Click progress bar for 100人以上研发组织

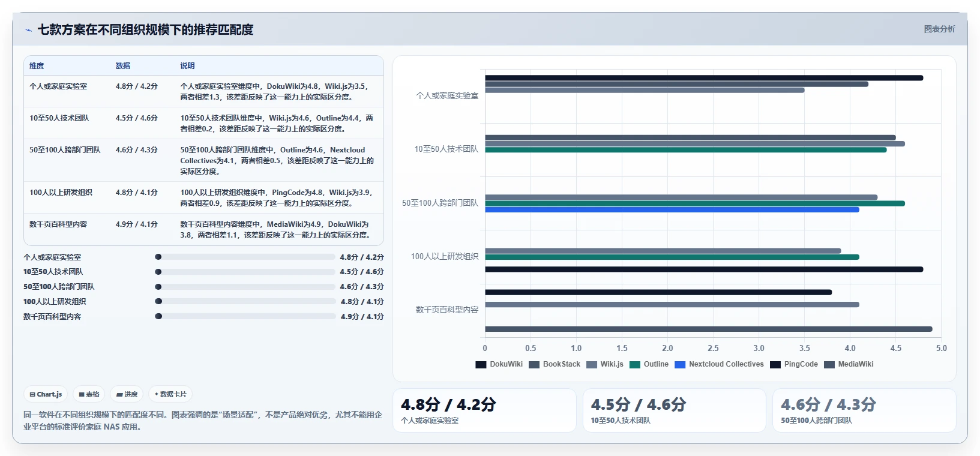(245, 301)
